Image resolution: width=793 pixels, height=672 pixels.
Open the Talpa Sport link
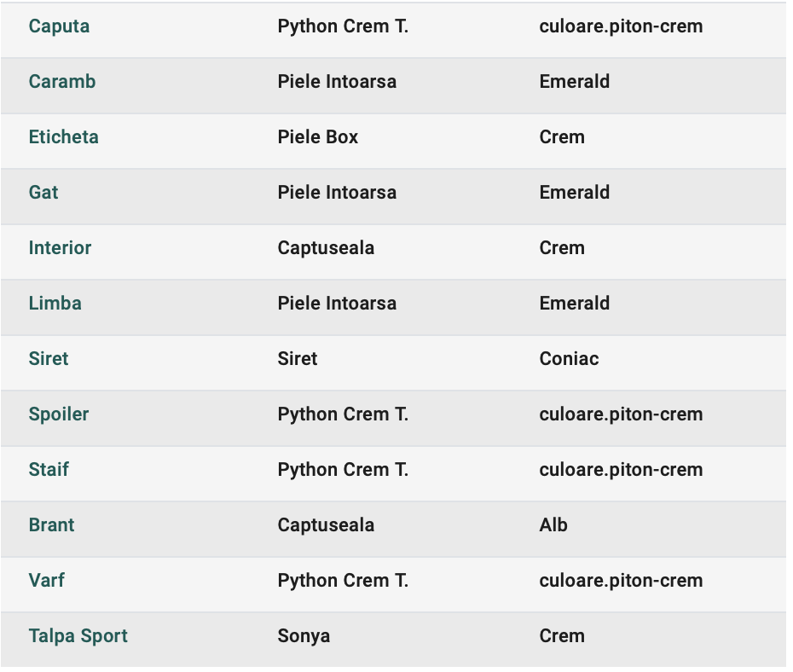(x=78, y=636)
